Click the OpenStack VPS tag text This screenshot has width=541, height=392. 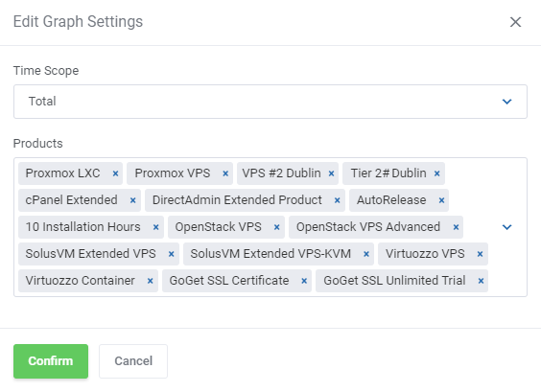[218, 227]
